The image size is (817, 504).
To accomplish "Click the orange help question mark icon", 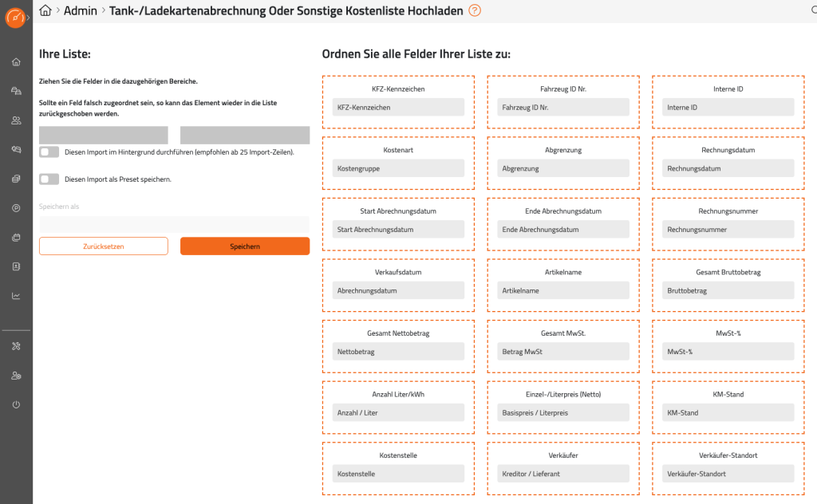I will pyautogui.click(x=475, y=10).
